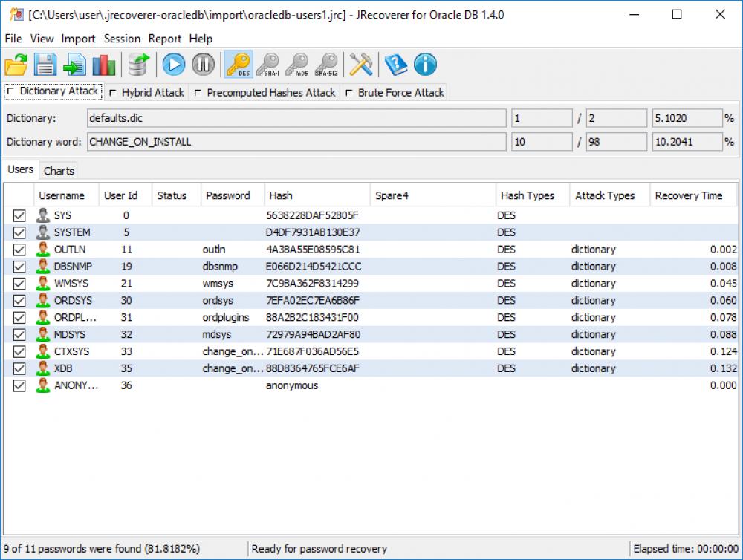Uncheck the SYS user row
The width and height of the screenshot is (743, 560).
point(19,215)
